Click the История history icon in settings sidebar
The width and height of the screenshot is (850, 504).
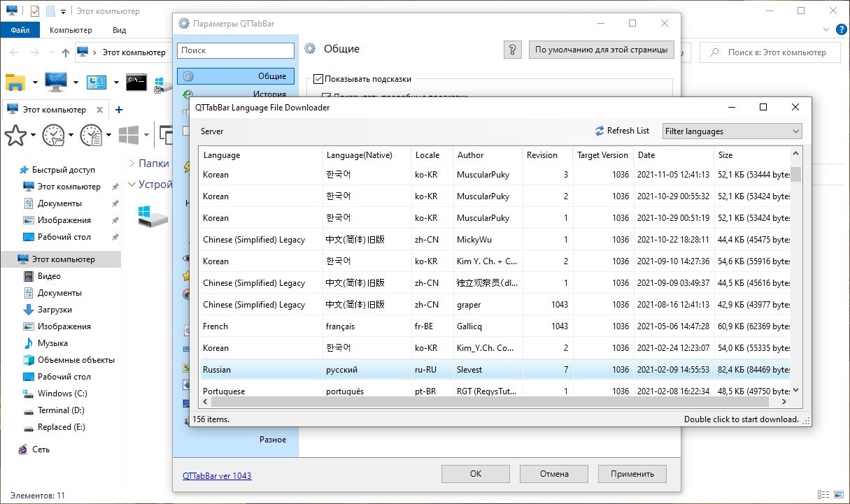[187, 94]
